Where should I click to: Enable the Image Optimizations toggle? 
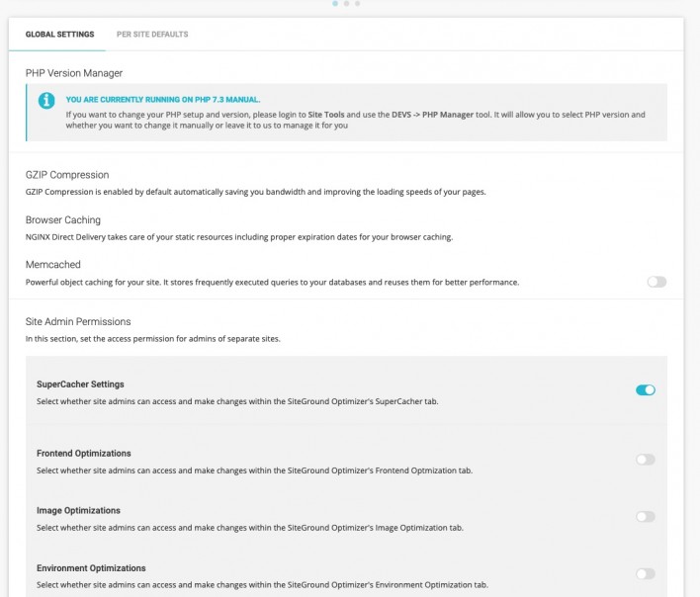(x=646, y=516)
